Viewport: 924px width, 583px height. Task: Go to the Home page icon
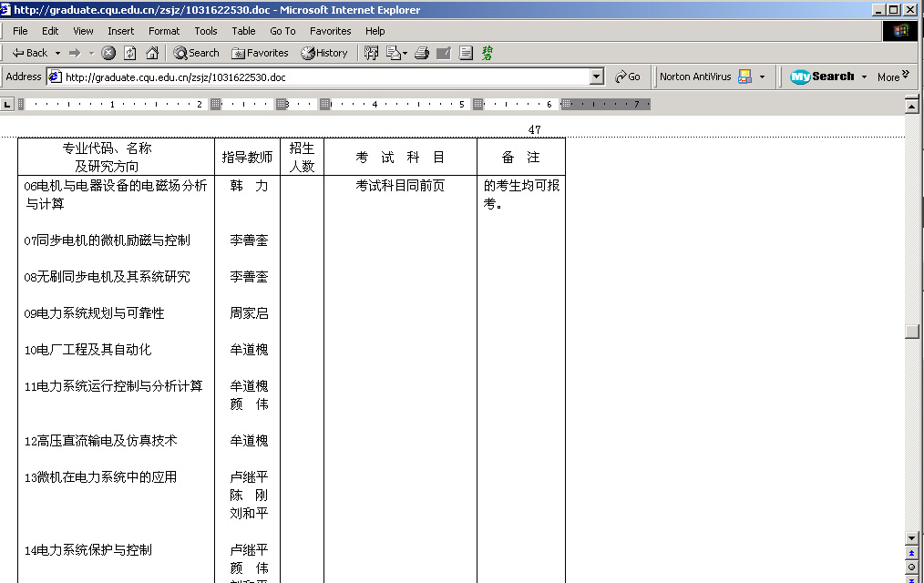tap(152, 53)
